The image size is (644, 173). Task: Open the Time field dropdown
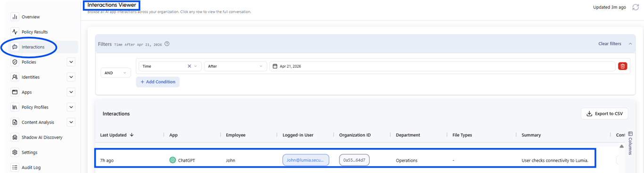coord(170,66)
